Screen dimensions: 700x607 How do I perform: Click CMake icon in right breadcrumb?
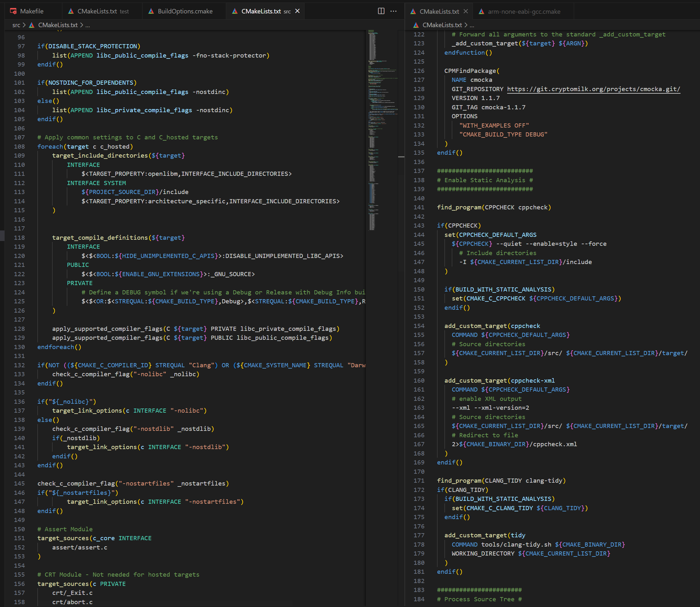416,25
